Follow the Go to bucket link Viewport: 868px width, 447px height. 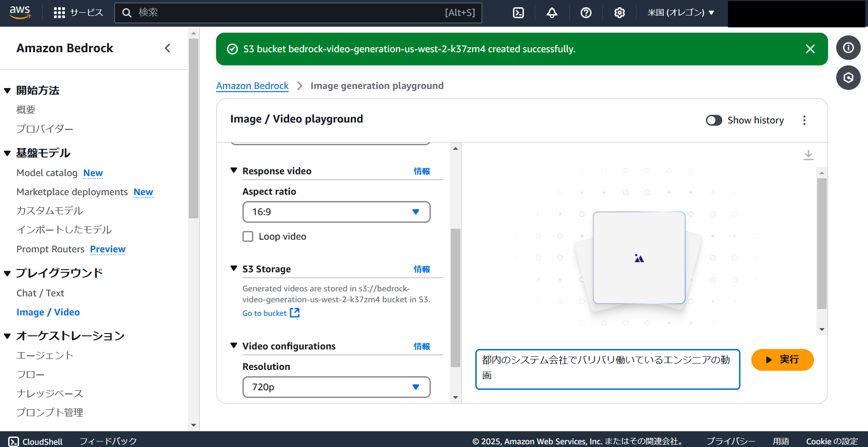[264, 313]
